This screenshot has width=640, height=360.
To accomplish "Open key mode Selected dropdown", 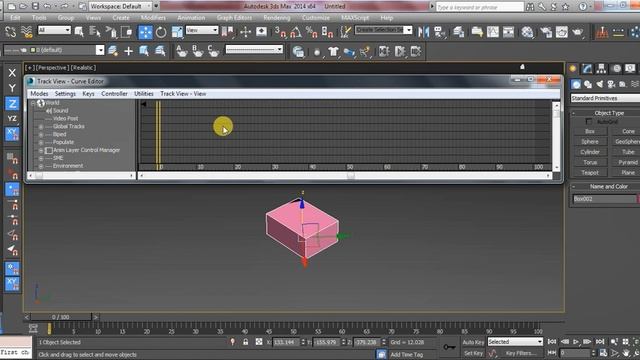I will (x=516, y=342).
